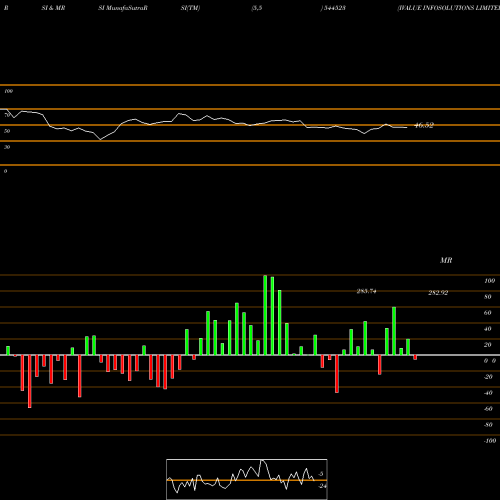The width and height of the screenshot is (500, 500).
Task: Click the RSI axis label 50
Action: click(7, 131)
